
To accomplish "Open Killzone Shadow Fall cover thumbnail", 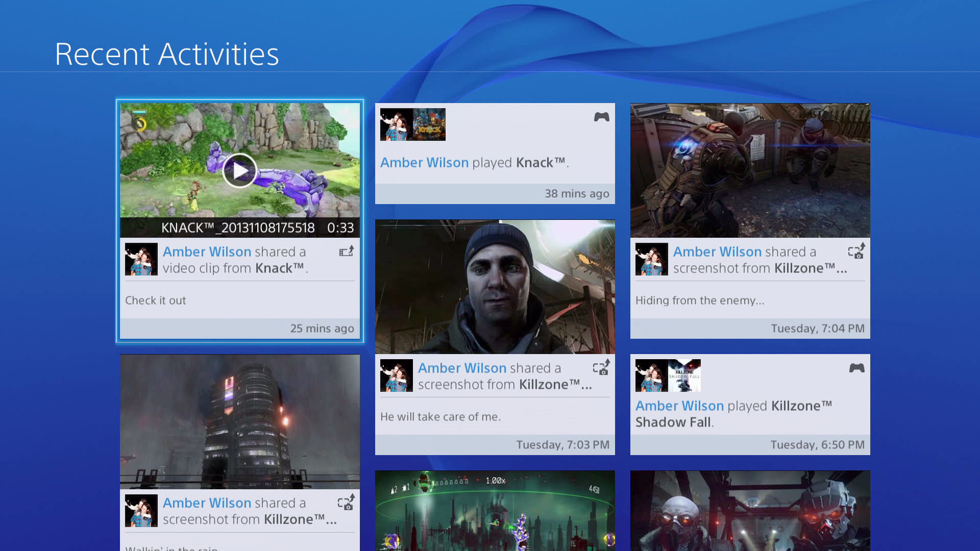I will (x=684, y=375).
